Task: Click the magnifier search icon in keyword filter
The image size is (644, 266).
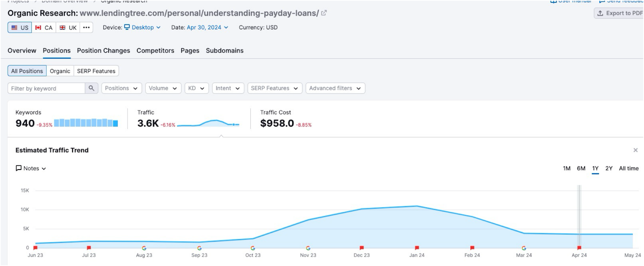Action: (91, 88)
